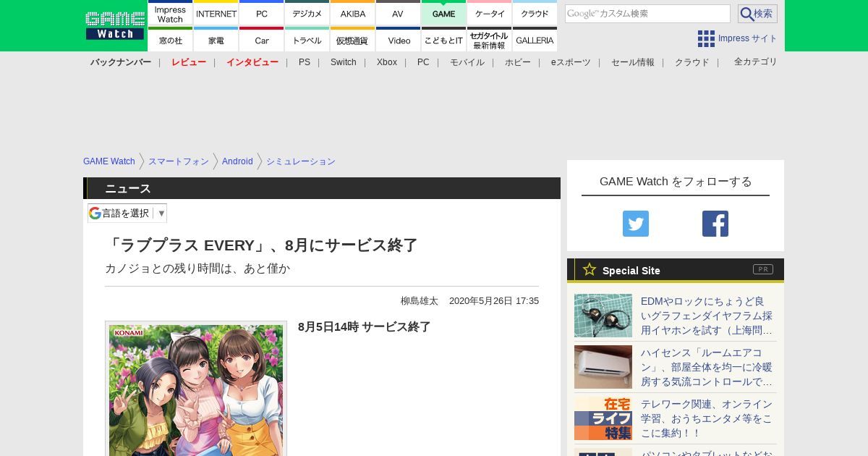This screenshot has width=868, height=456.
Task: Click the article headline about ラブプラス EVERY
Action: point(261,245)
